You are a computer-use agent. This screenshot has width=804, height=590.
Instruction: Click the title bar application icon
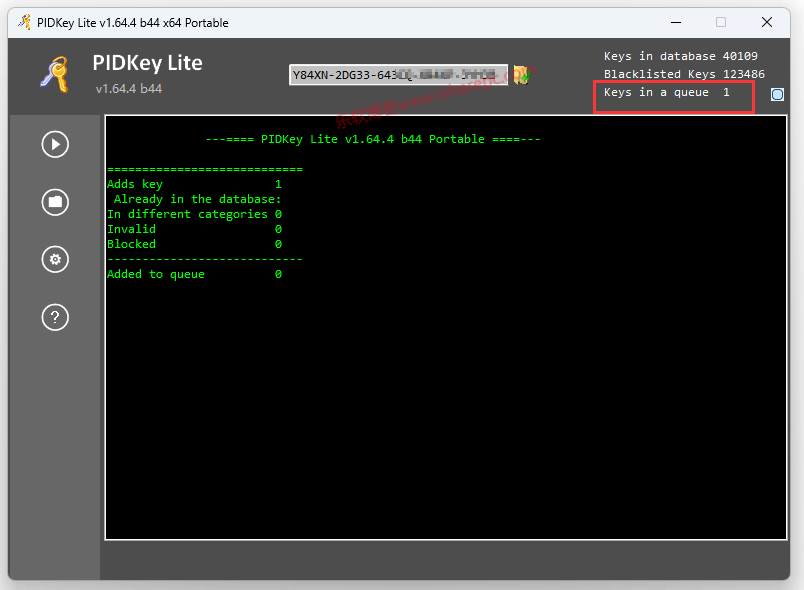(x=24, y=22)
